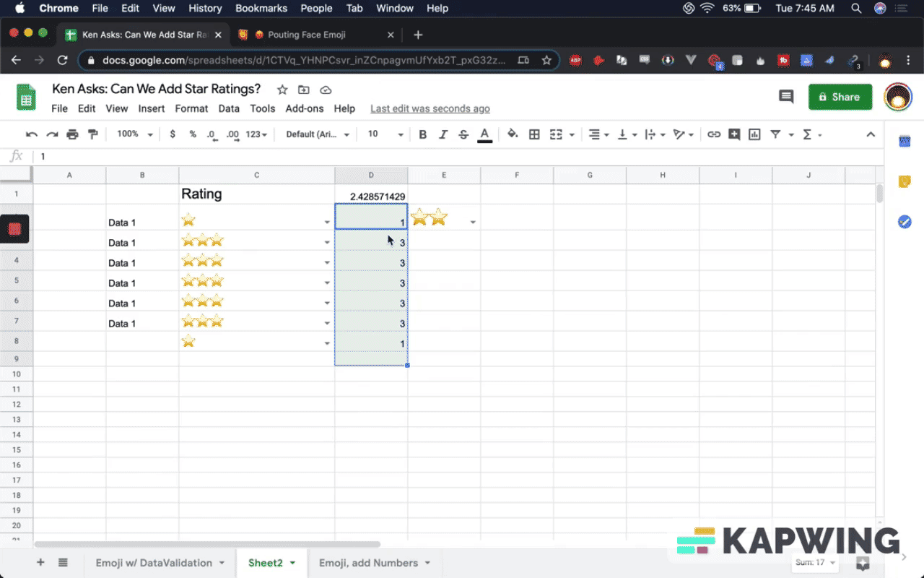Select the Rating header cell
Screen dimensions: 924x578
[x=257, y=194]
